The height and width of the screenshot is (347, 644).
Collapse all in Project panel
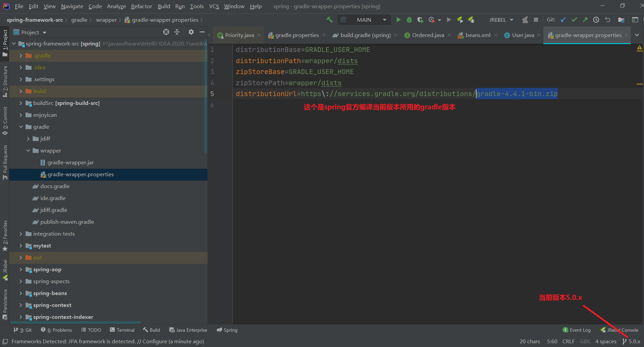[x=177, y=32]
